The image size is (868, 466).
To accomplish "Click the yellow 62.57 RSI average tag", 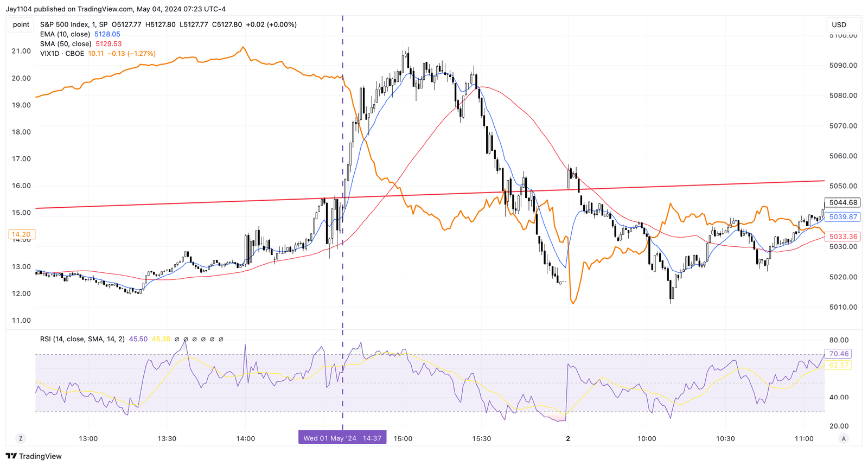I will pyautogui.click(x=839, y=365).
